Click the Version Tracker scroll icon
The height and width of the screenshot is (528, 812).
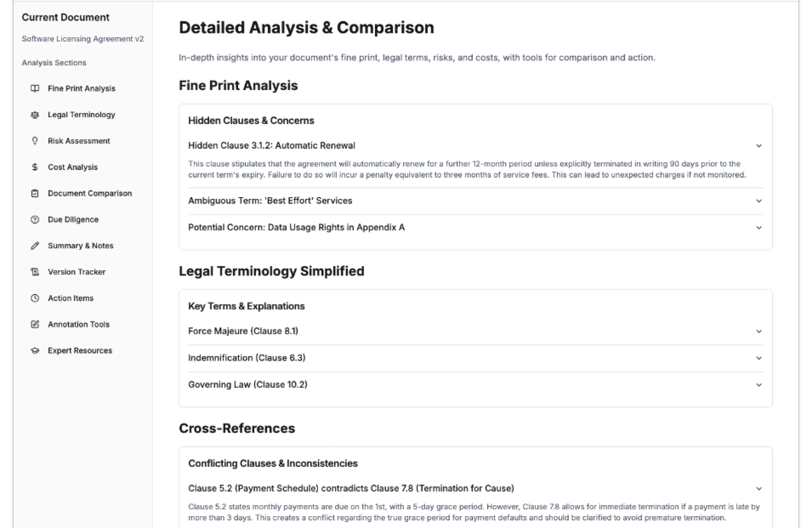[x=35, y=272]
